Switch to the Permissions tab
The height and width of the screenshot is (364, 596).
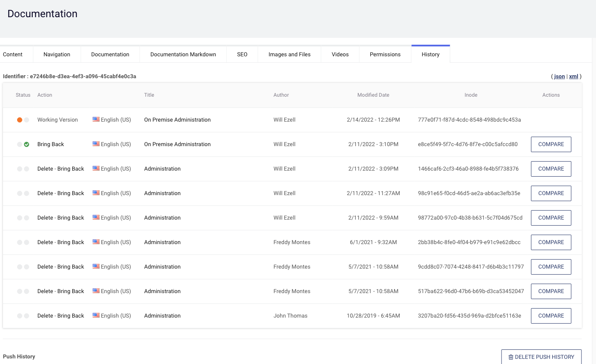click(385, 54)
